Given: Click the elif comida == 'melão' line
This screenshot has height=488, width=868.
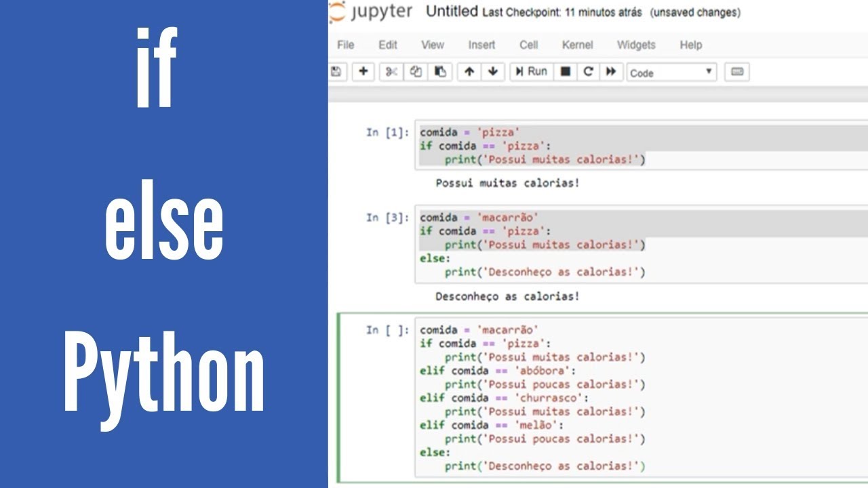Looking at the screenshot, I should (x=492, y=425).
